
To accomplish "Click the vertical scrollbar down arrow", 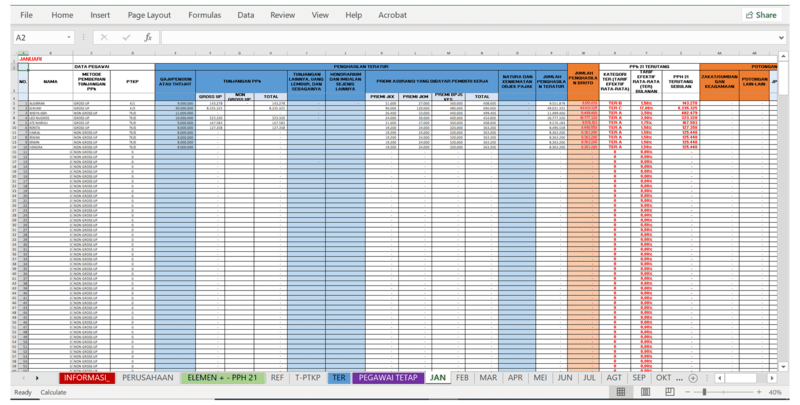I will click(x=783, y=366).
